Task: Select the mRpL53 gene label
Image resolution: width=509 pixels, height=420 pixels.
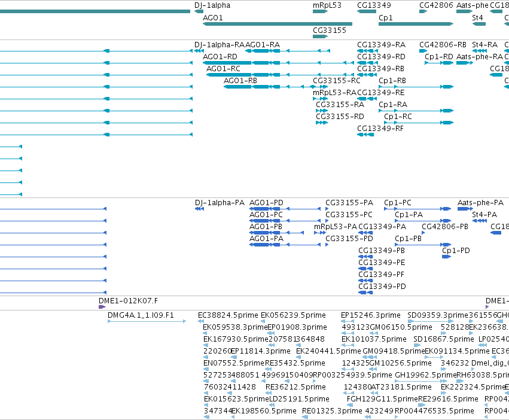Action: tap(327, 5)
